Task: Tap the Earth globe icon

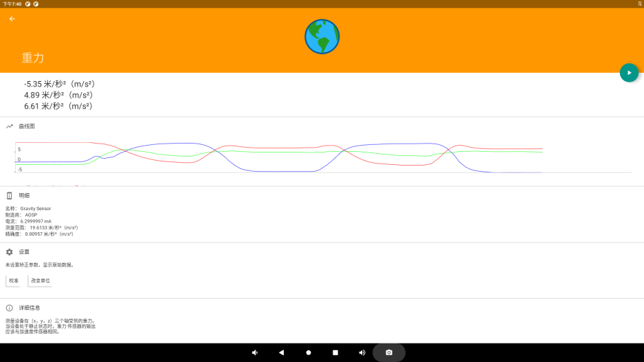Action: coord(322,37)
